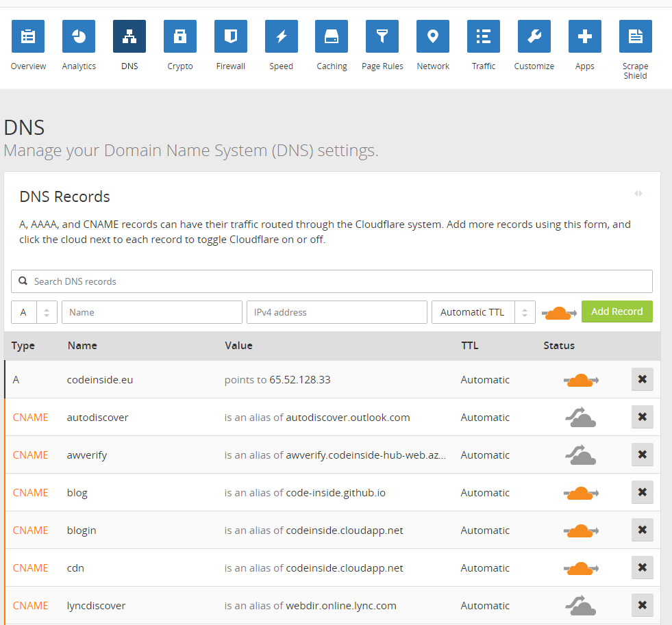Image resolution: width=672 pixels, height=625 pixels.
Task: Edit TTL Automatic for codeinside.eu
Action: point(485,379)
